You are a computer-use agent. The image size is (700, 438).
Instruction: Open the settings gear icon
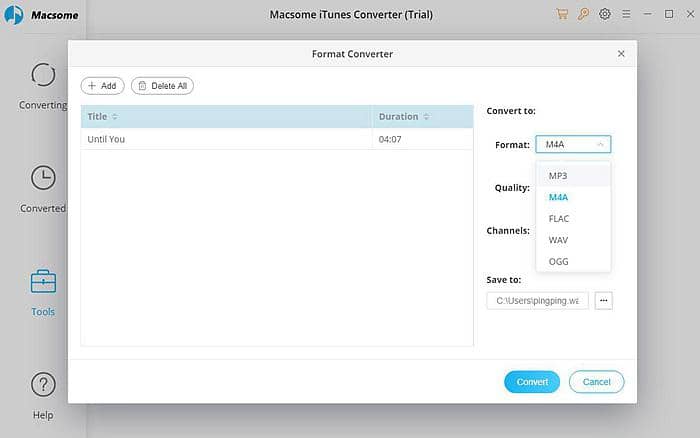coord(604,14)
